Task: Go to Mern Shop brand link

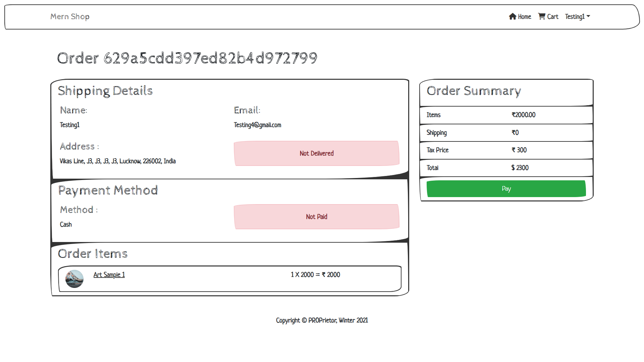Action: 70,16
